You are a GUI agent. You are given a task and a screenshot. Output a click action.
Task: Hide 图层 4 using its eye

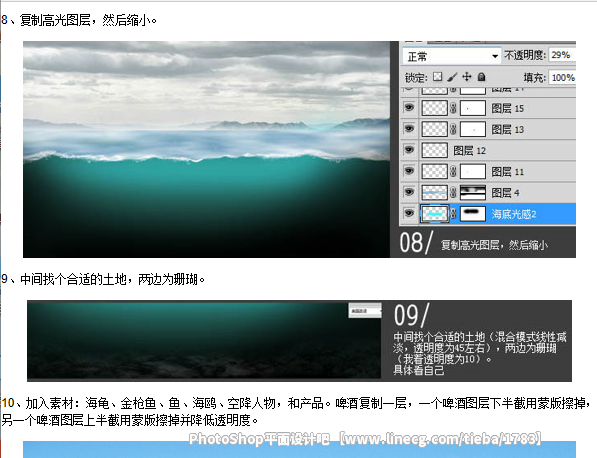[409, 192]
